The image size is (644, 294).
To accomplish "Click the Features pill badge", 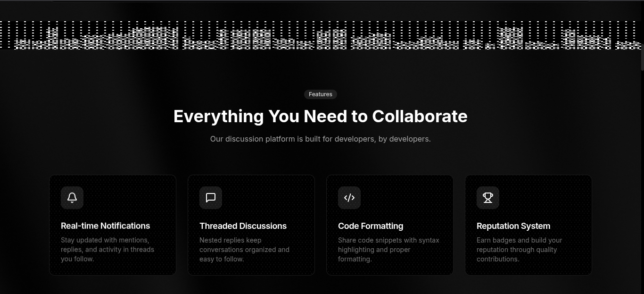I will (321, 94).
